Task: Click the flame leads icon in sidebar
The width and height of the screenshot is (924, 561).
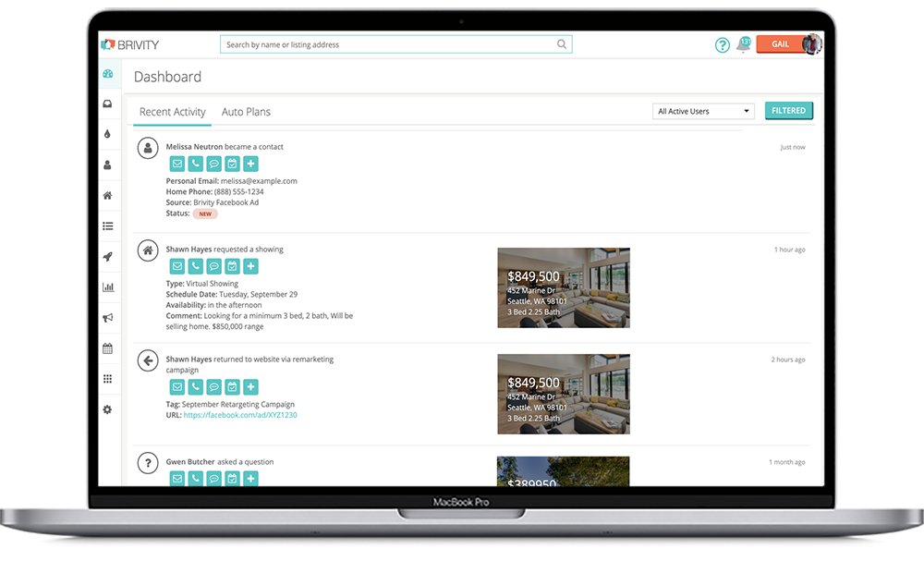Action: click(x=107, y=134)
